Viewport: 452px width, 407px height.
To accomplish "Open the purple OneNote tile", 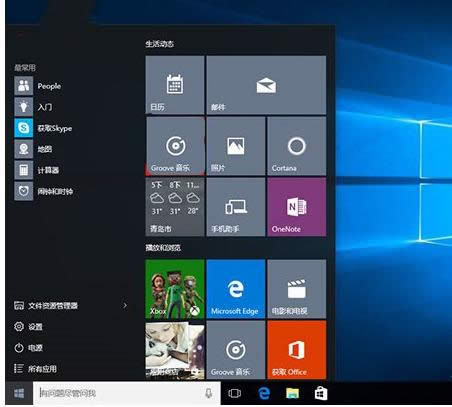I will click(297, 207).
